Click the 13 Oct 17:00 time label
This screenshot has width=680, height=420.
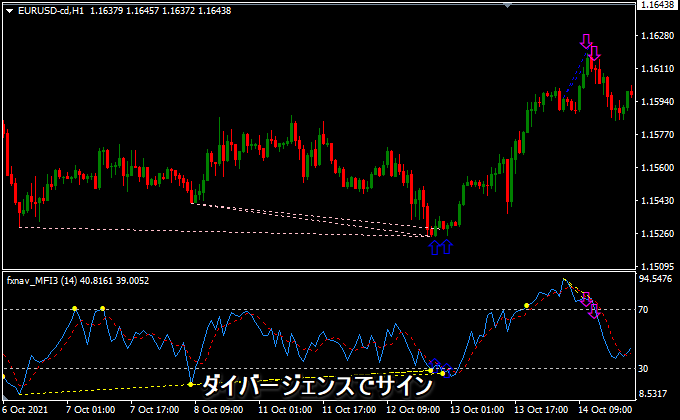pyautogui.click(x=541, y=410)
